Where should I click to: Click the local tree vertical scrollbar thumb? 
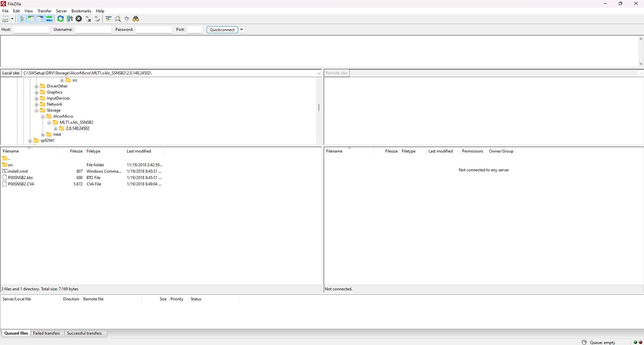click(x=319, y=108)
